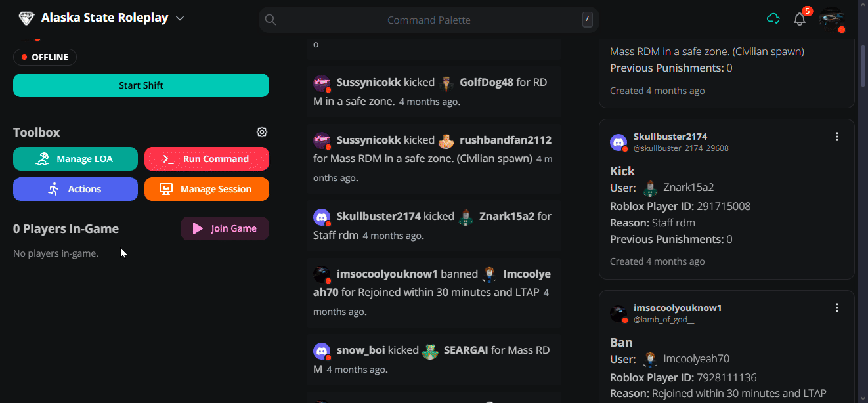Open notifications via the bell icon

coord(800,19)
